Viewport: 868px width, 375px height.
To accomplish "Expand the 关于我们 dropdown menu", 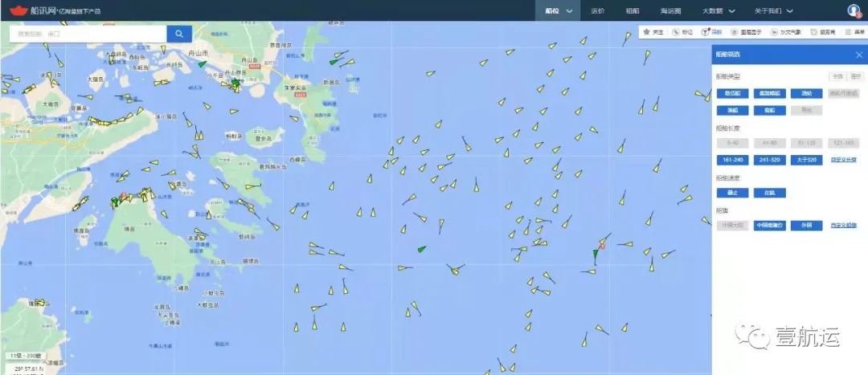I will click(773, 10).
